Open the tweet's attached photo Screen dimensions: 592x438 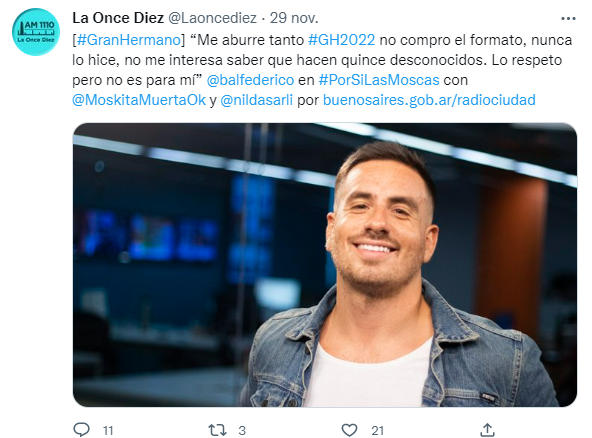[325, 265]
